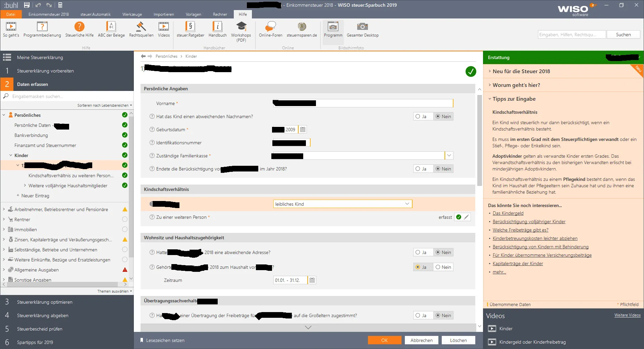This screenshot has height=349, width=644.
Task: Open Online-Foren speech bubble icon
Action: [270, 27]
